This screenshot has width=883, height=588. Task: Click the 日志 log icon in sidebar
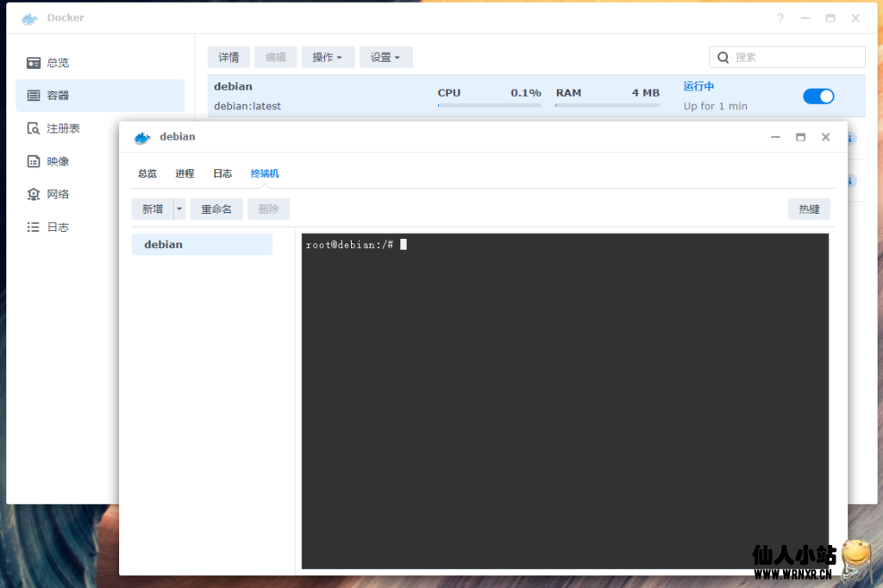[x=34, y=227]
